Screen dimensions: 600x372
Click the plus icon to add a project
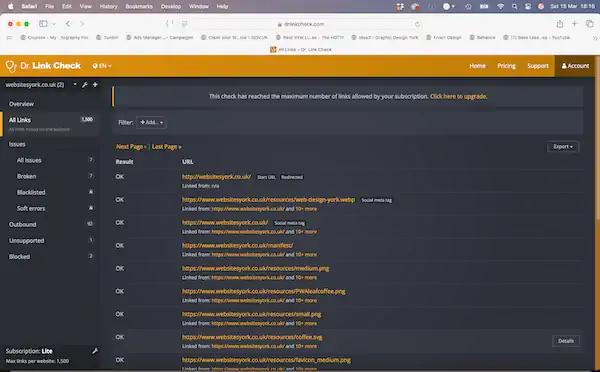(95, 85)
